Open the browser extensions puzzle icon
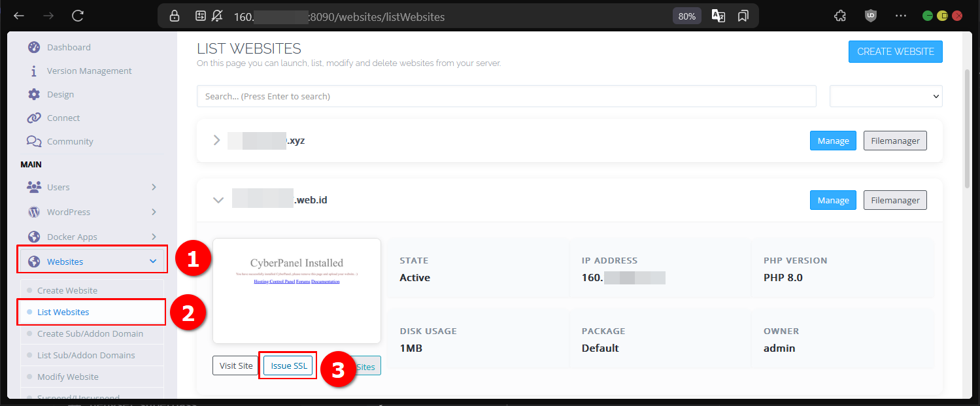 841,16
